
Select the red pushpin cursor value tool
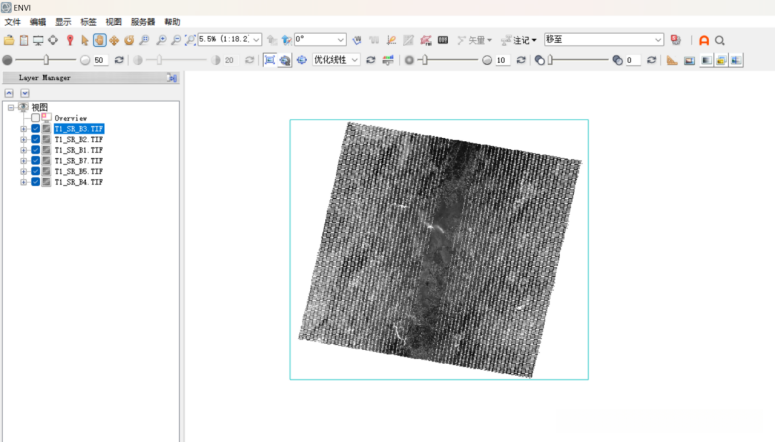70,40
